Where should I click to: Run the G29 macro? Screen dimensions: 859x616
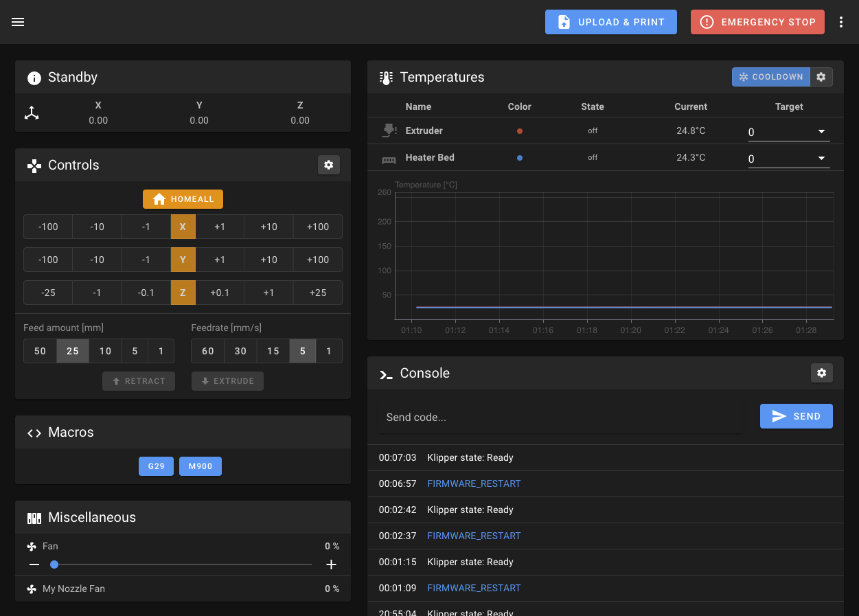pos(156,466)
